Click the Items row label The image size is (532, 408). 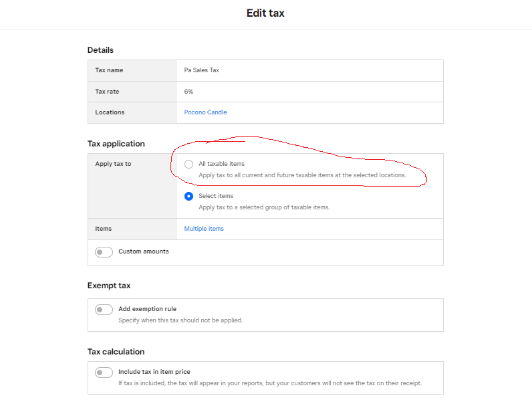pos(104,229)
